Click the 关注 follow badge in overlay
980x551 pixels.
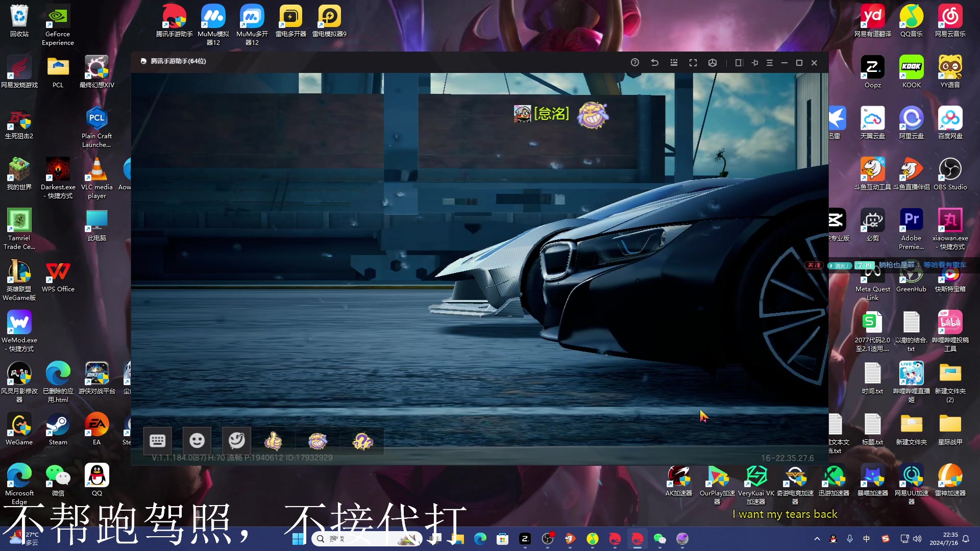814,265
